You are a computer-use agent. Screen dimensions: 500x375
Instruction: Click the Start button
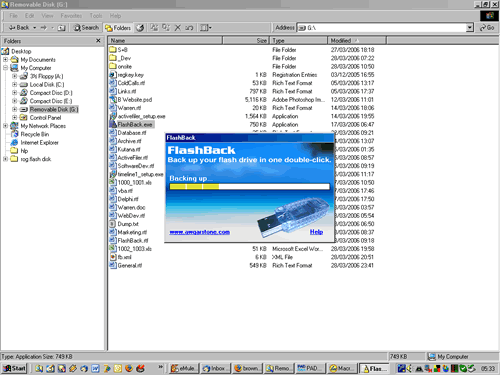coord(14,368)
